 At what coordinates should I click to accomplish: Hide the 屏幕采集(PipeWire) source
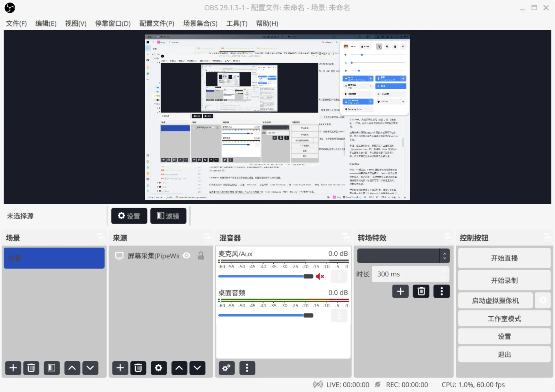pos(186,255)
